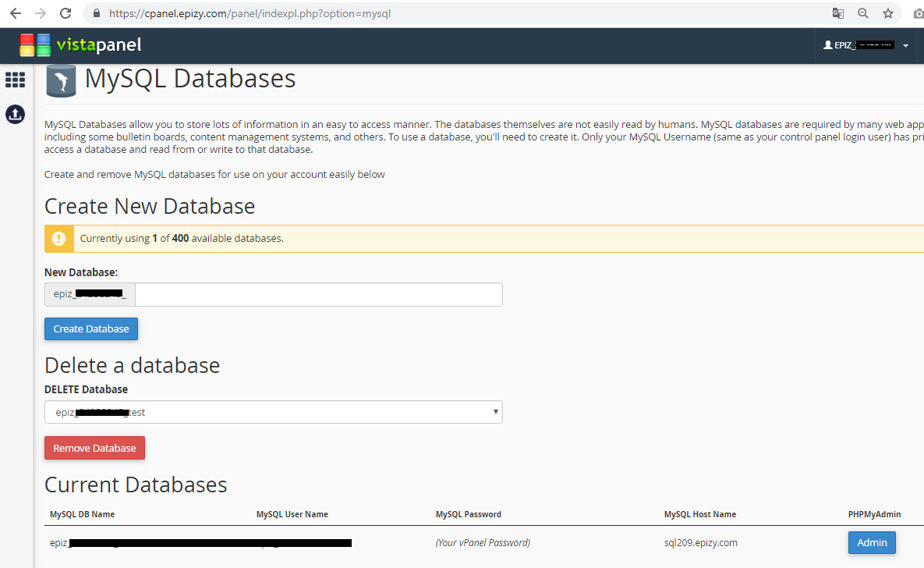
Task: Focus the New Database name field
Action: [x=318, y=294]
